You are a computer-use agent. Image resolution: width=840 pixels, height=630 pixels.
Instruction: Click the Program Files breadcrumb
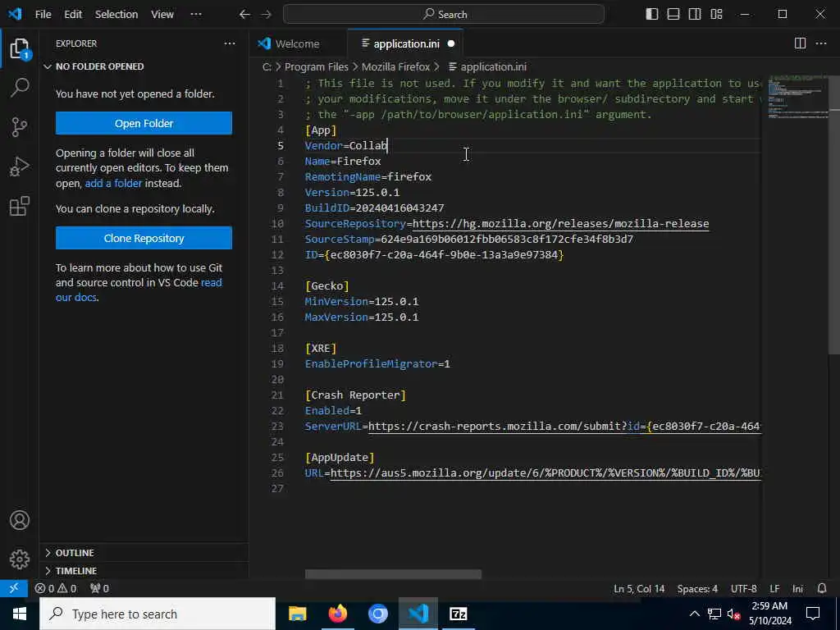[316, 67]
